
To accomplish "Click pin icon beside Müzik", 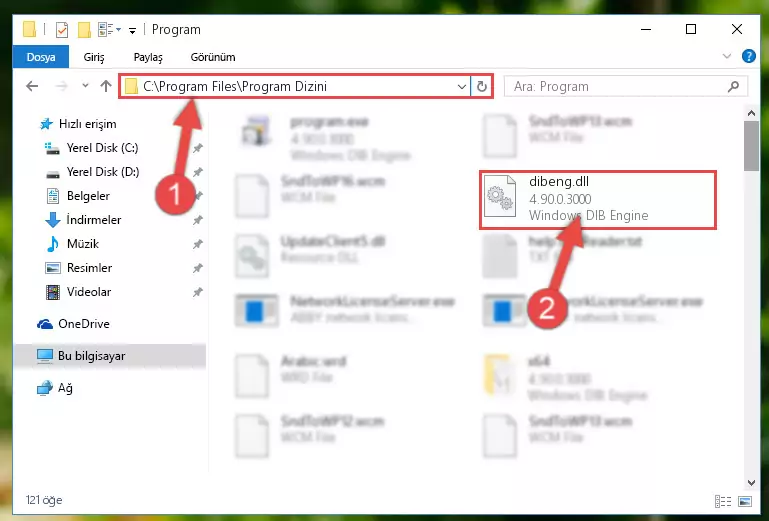I will pyautogui.click(x=198, y=244).
